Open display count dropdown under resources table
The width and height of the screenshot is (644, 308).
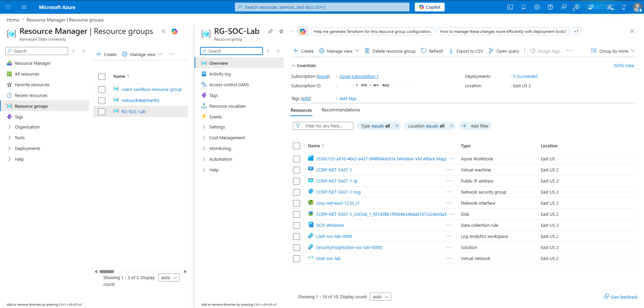(x=381, y=297)
